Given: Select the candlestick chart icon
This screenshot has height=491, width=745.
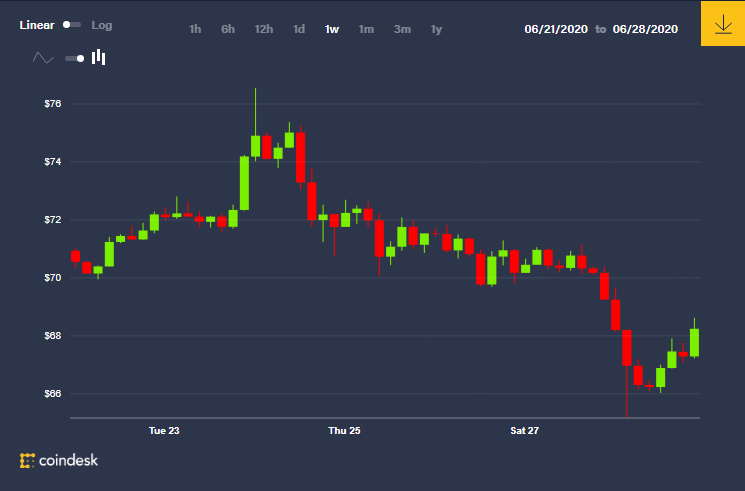Looking at the screenshot, I should 98,57.
